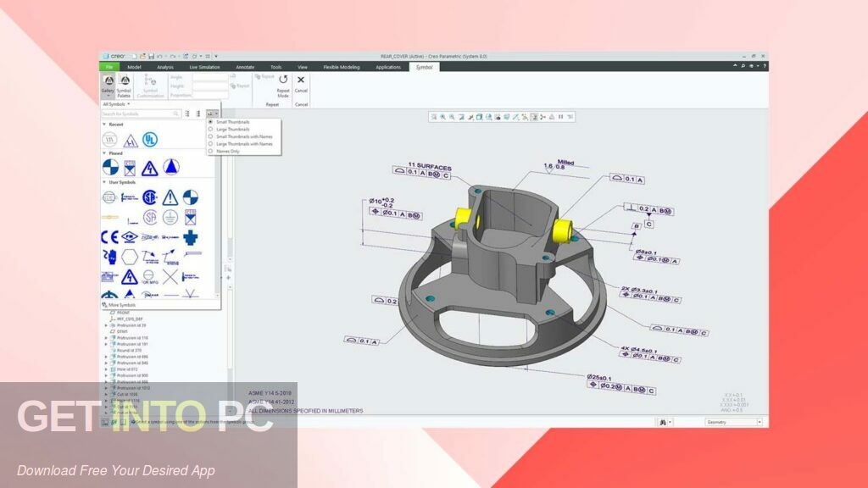Expand Protrusion id 116 tree node
868x488 pixels.
[x=106, y=337]
